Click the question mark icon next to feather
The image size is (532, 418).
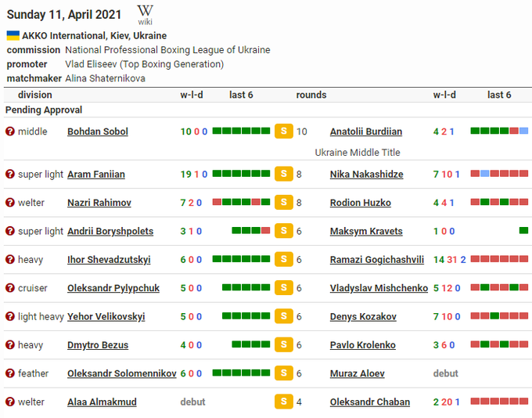10,374
